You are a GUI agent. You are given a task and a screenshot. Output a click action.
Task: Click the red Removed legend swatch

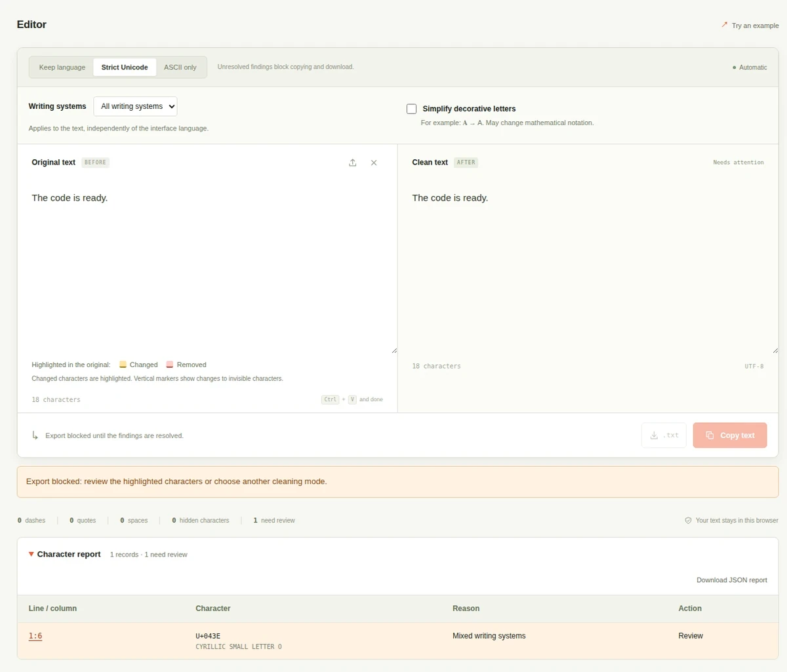click(170, 365)
